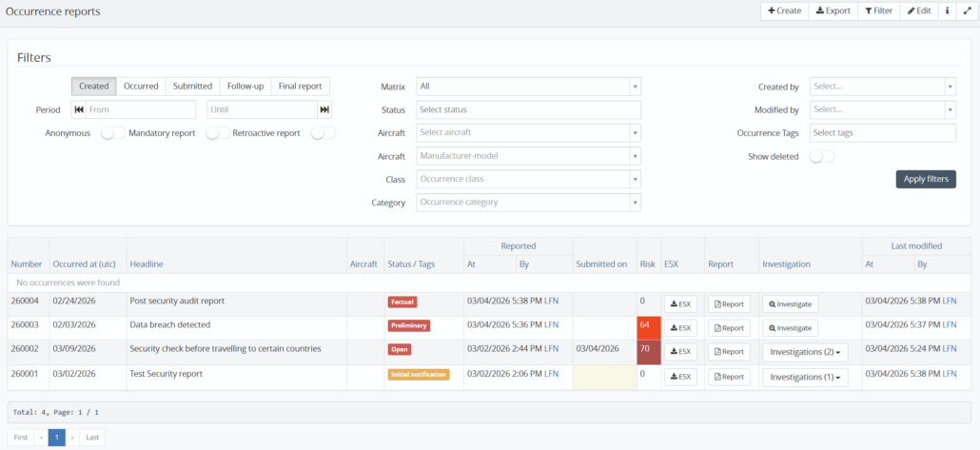Select the Final report tab

(x=300, y=87)
